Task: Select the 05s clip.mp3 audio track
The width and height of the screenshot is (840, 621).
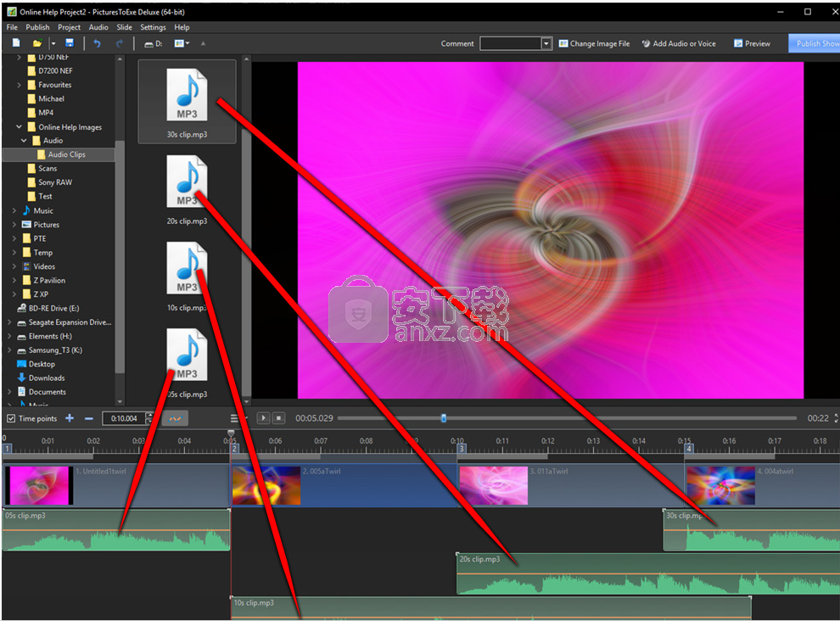Action: (116, 530)
